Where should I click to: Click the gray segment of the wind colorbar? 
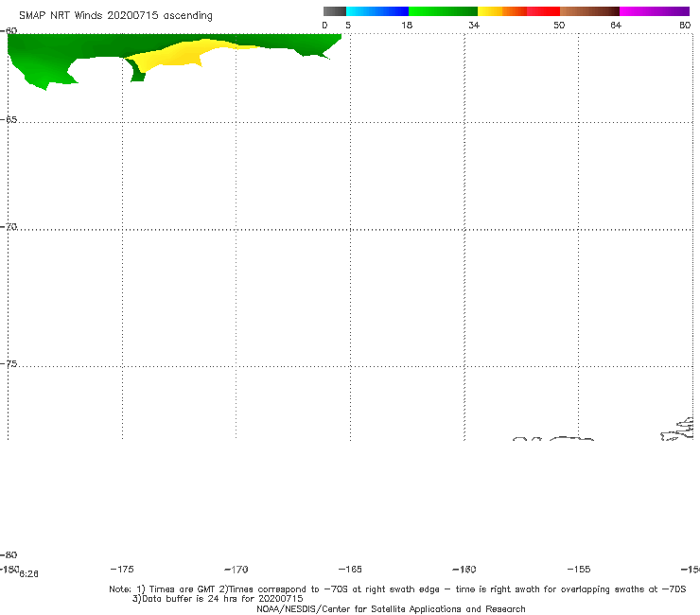click(335, 11)
